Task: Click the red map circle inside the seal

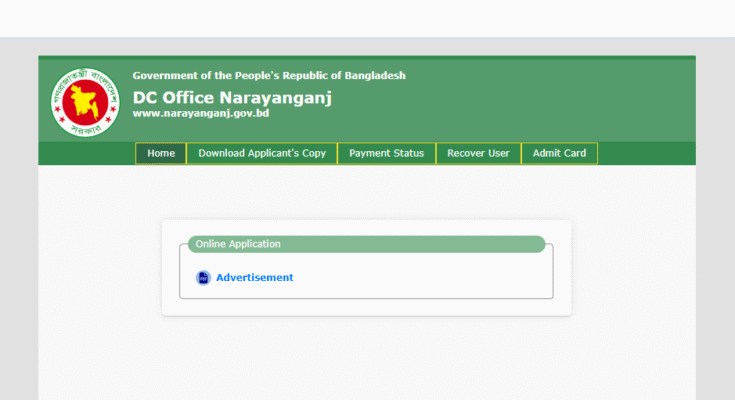Action: [85, 100]
